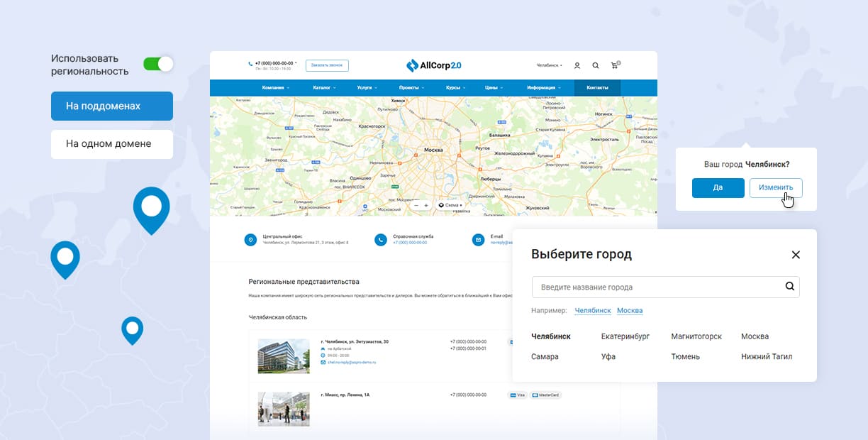Disable Использовать региональность toggle

159,63
